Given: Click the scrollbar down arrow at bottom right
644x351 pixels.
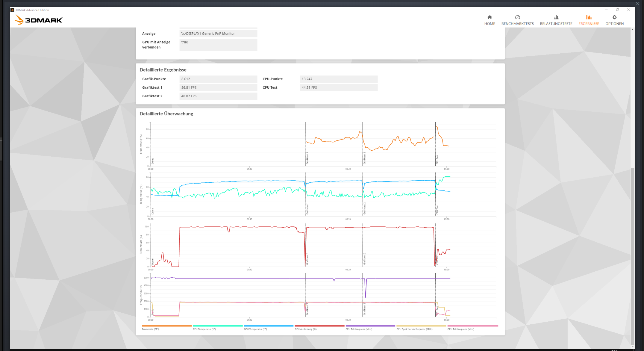Looking at the screenshot, I should tap(632, 347).
